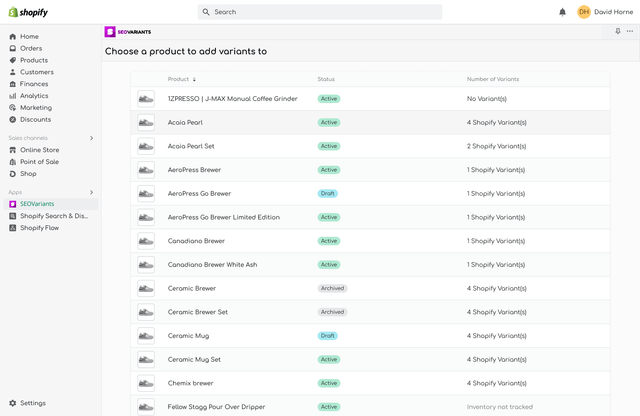
Task: Open the David Horne account avatar
Action: pos(584,12)
